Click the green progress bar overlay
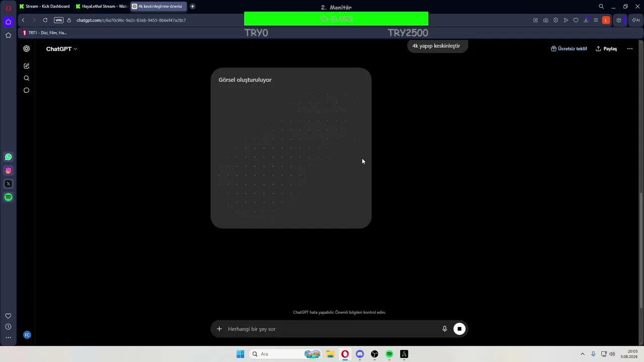This screenshot has width=644, height=362. click(x=336, y=19)
